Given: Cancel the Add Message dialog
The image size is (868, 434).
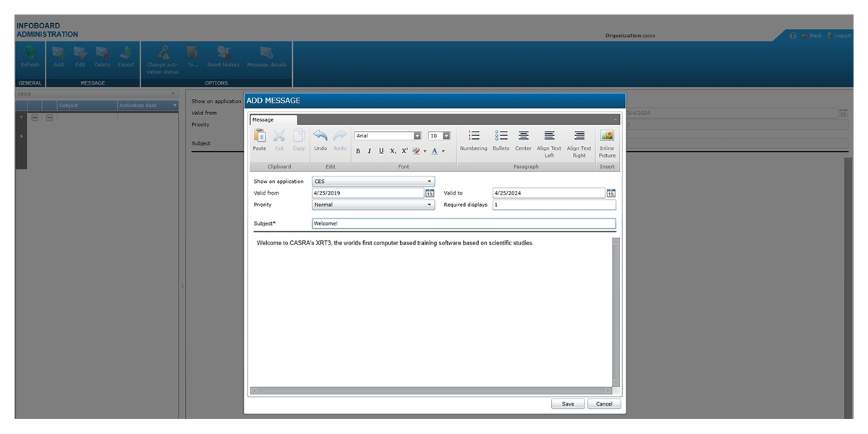Looking at the screenshot, I should pyautogui.click(x=604, y=404).
